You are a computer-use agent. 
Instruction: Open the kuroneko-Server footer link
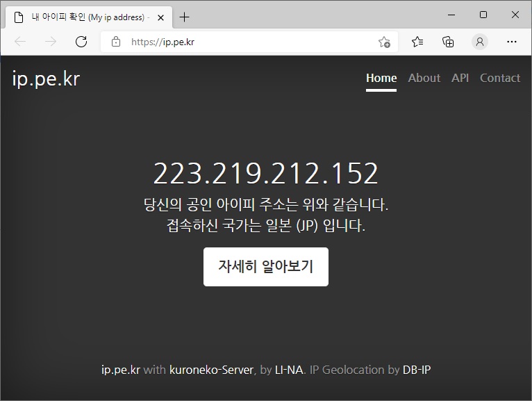(211, 370)
